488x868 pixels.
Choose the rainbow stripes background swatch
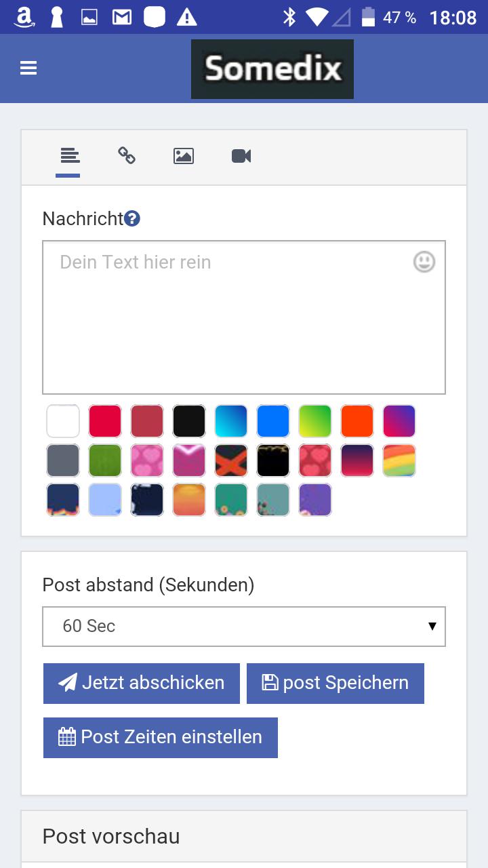(x=399, y=460)
